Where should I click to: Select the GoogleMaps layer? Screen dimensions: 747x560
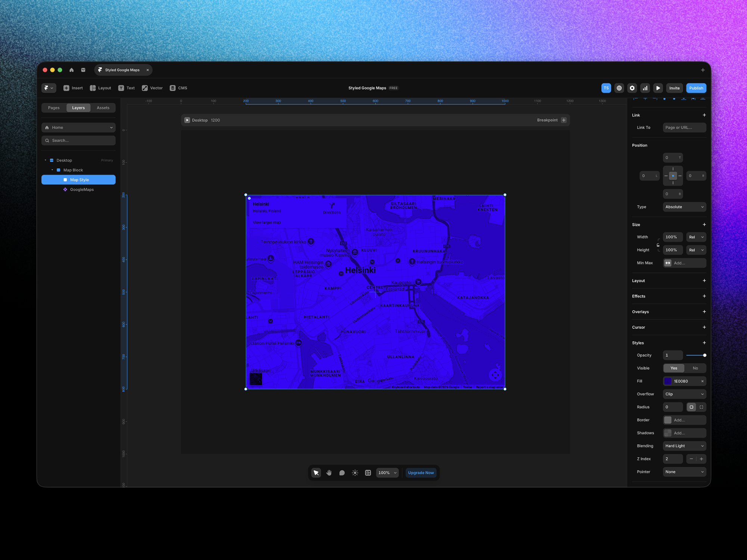click(82, 189)
